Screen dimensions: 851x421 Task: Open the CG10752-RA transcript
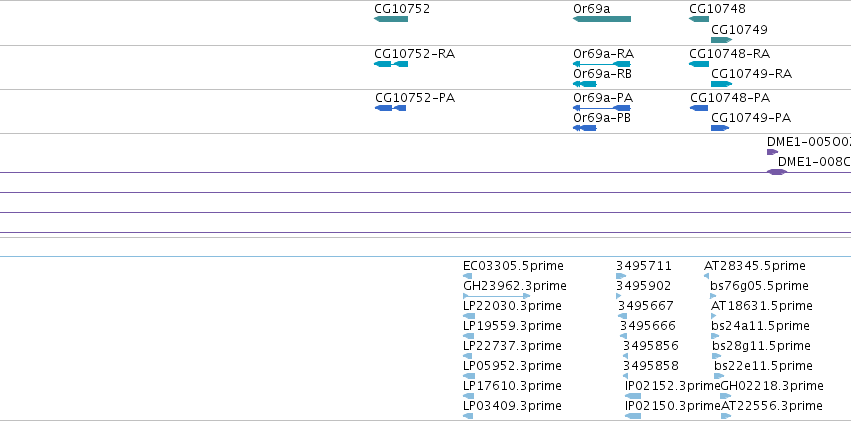391,64
